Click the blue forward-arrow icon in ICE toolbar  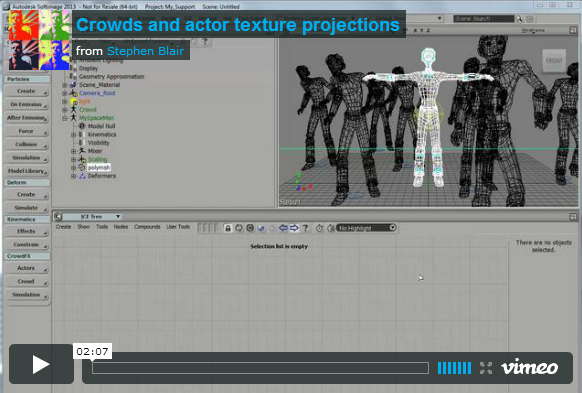click(294, 228)
